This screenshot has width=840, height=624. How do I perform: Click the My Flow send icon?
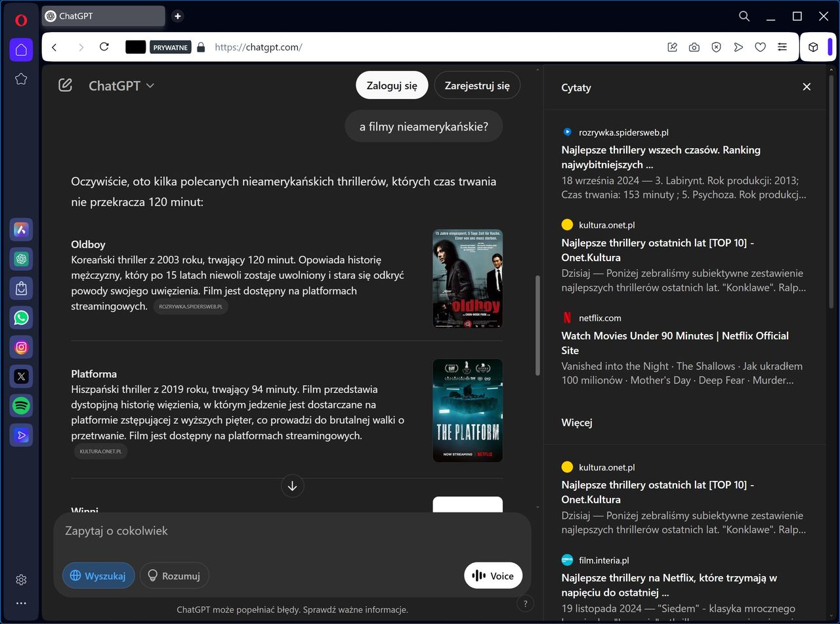coord(738,47)
